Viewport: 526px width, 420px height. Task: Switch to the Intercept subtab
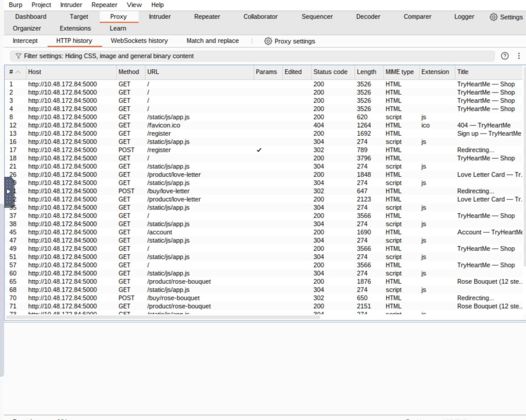pos(25,41)
